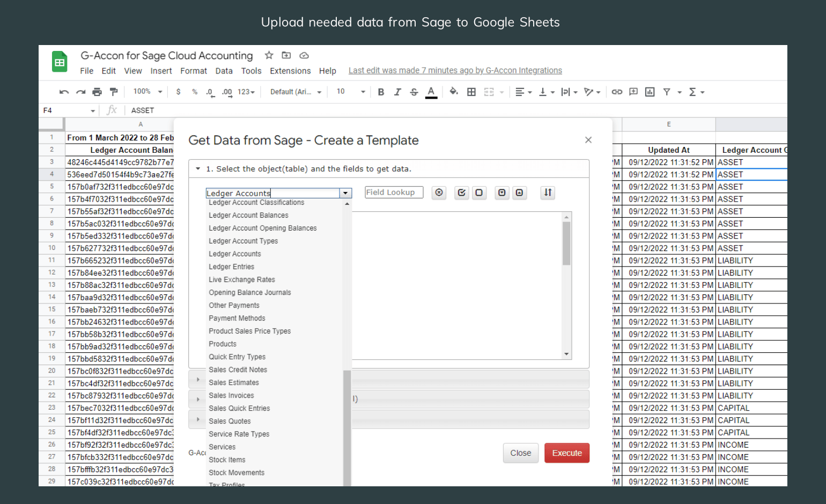This screenshot has height=504, width=826.
Task: Move document using folder icon
Action: (x=286, y=55)
